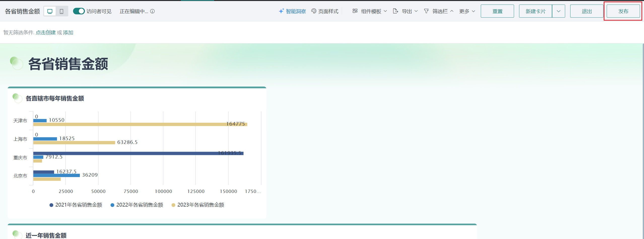The image size is (644, 239).
Task: Click the 天津市 2023 bar showing 164775
Action: 140,124
